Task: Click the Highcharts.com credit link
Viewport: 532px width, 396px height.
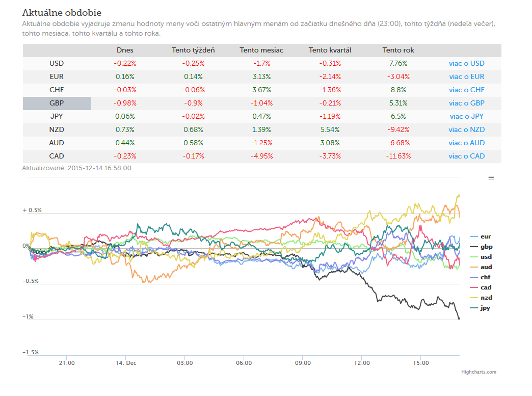Action: pyautogui.click(x=478, y=372)
